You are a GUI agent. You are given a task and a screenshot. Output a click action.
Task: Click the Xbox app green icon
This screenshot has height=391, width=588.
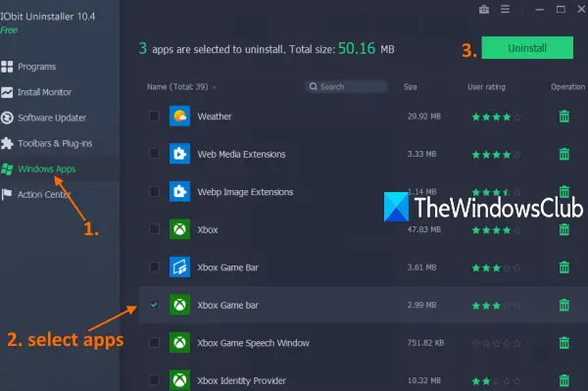[179, 229]
